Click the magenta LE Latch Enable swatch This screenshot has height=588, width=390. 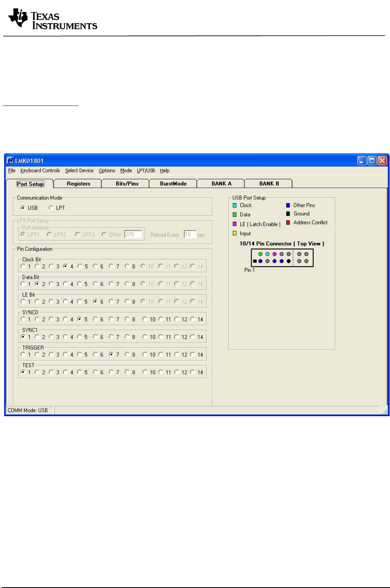click(235, 224)
